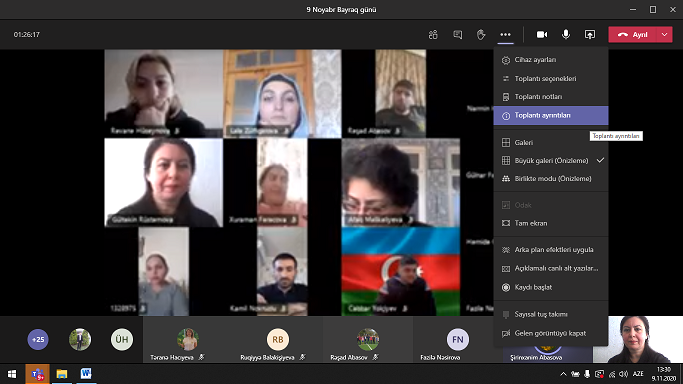Expand the arrow next to Ayrıl button
The image size is (683, 384).
point(664,34)
